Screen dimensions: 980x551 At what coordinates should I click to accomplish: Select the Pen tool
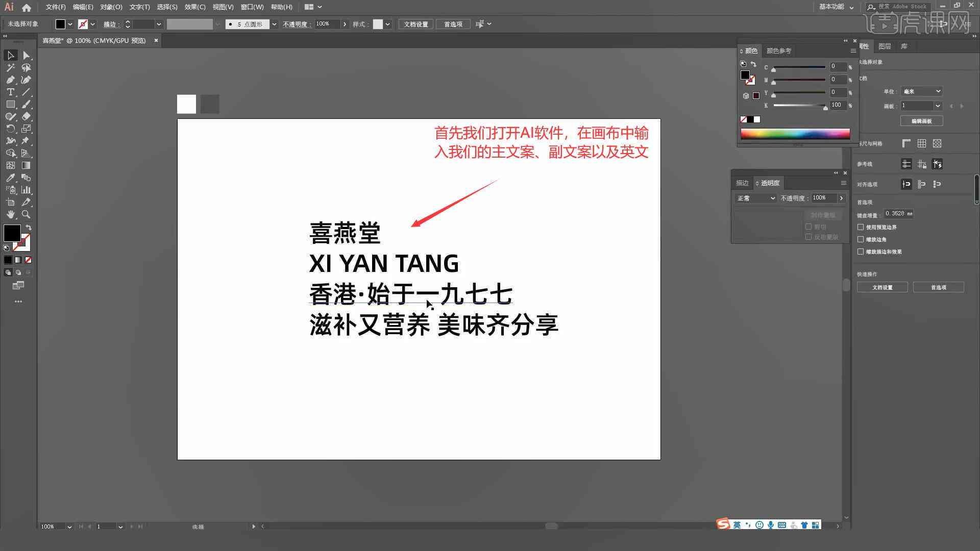pos(10,80)
